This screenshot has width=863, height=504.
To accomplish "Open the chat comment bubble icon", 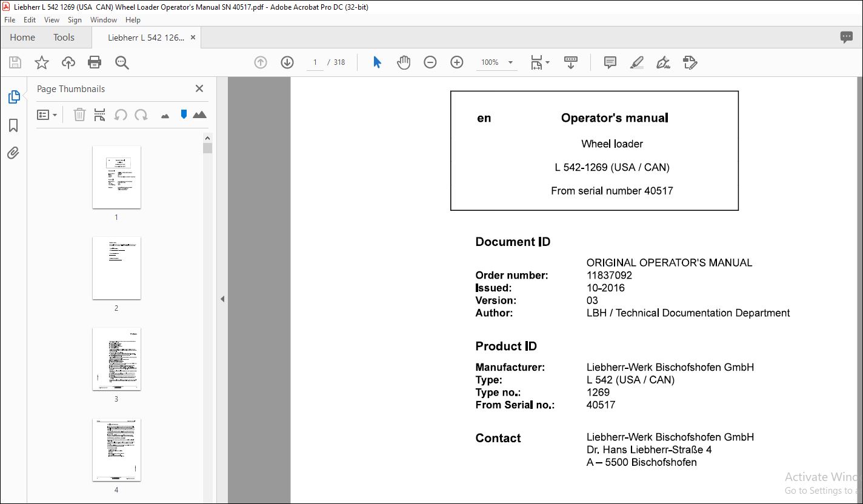I will click(x=847, y=38).
